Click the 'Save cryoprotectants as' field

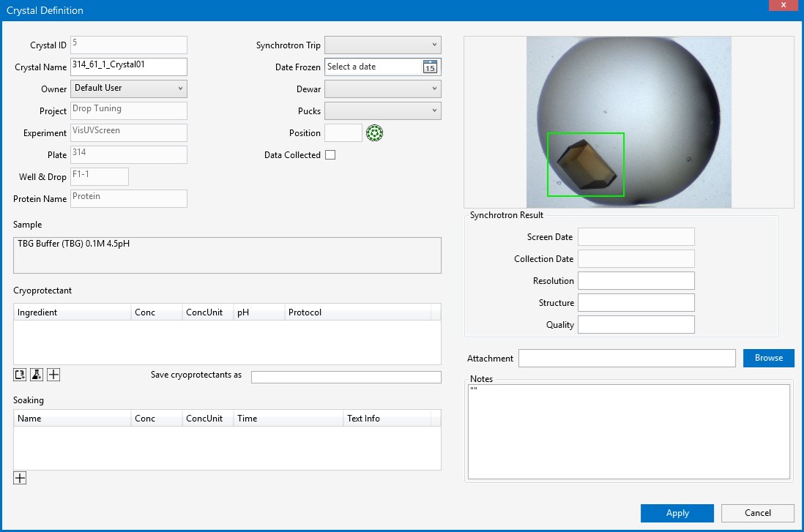346,377
